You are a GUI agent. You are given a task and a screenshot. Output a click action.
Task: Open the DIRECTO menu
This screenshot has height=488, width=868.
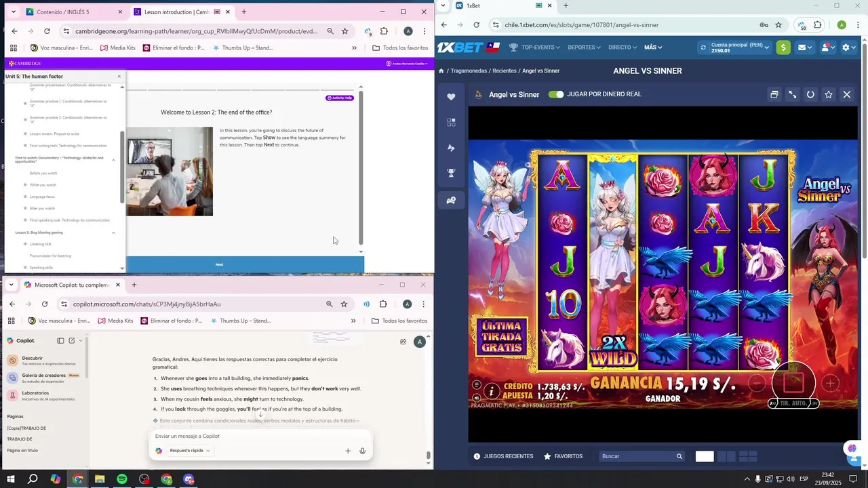(x=623, y=47)
